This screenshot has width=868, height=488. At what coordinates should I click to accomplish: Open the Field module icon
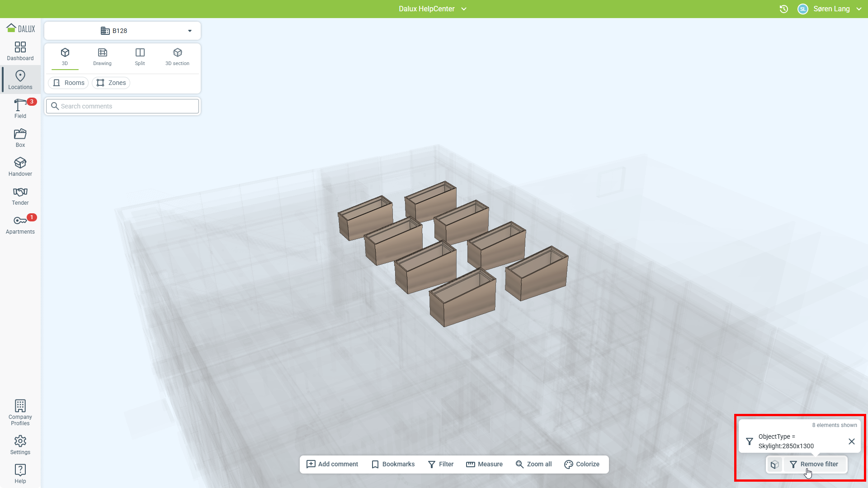point(20,108)
